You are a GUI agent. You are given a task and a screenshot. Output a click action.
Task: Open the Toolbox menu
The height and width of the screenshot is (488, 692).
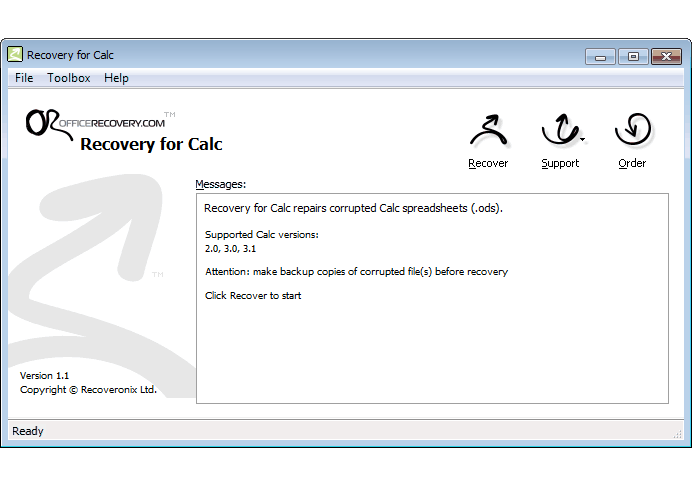click(x=68, y=78)
